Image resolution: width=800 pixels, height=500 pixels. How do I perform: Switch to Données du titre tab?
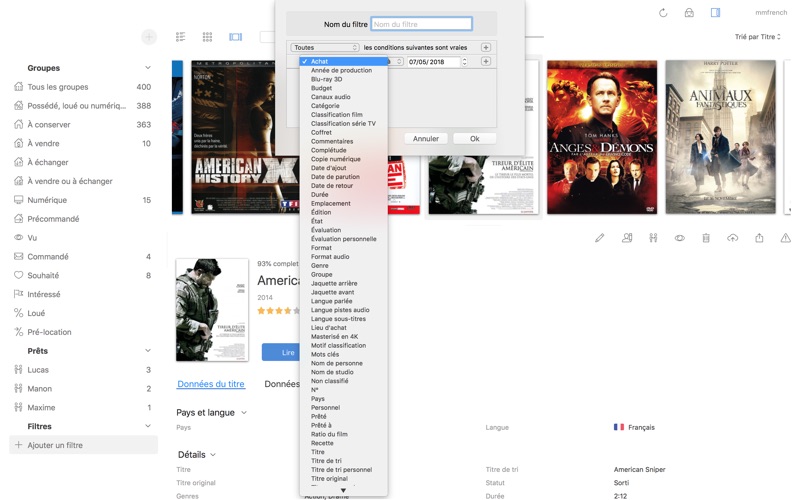[211, 384]
